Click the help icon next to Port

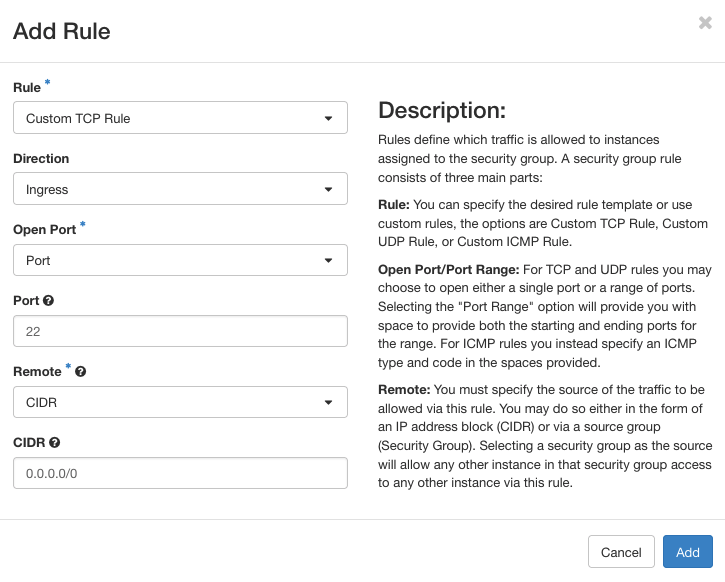[49, 300]
